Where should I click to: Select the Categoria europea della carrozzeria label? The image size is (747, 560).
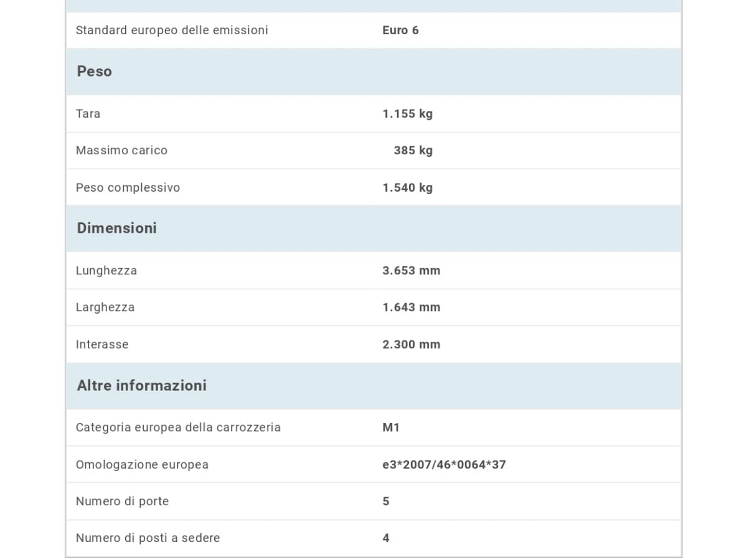pos(178,427)
